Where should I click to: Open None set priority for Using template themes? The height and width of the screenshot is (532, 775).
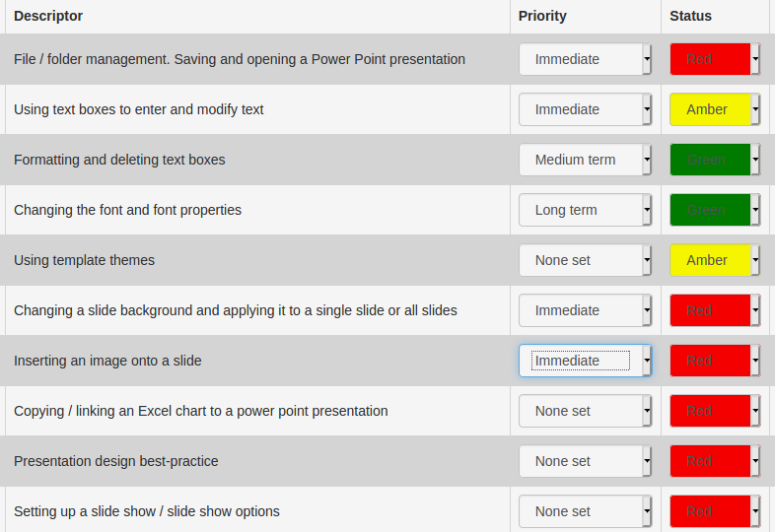pos(586,260)
